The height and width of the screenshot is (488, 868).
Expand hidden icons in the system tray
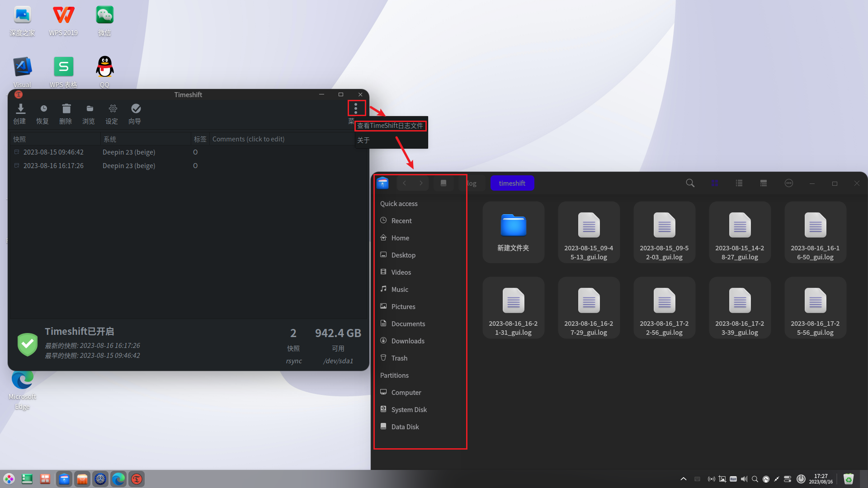point(683,479)
